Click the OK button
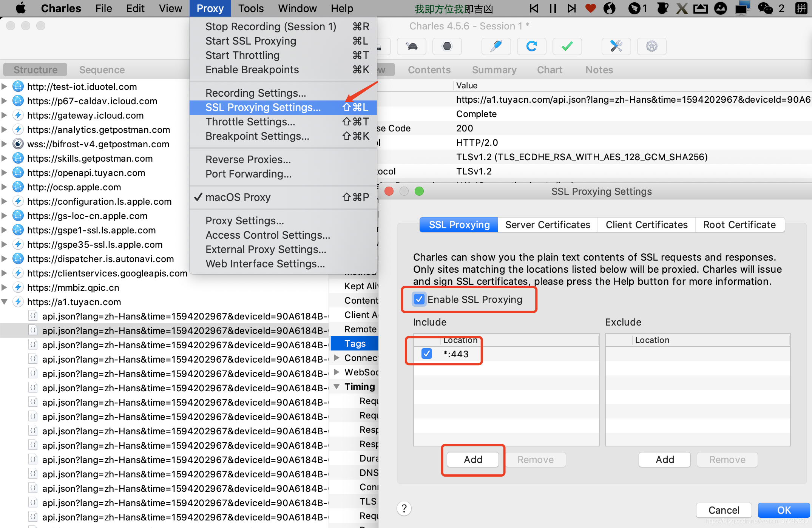 784,510
